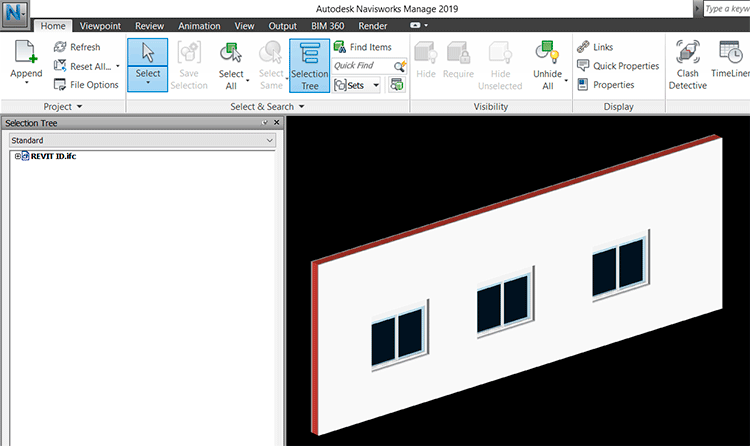
Task: Open TimeLiner tool
Action: pos(730,59)
